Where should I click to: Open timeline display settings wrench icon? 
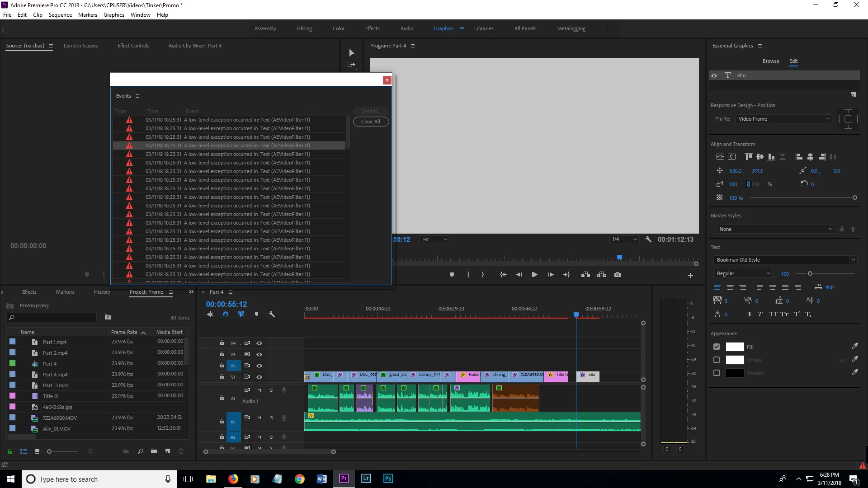coord(272,314)
